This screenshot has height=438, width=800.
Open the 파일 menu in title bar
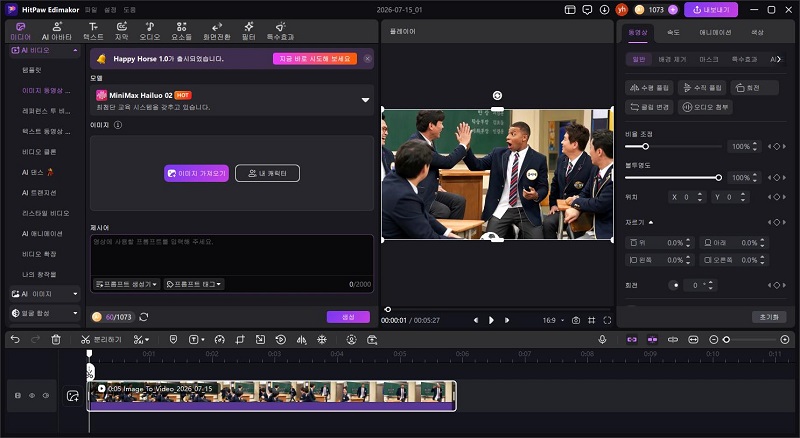[x=91, y=10]
